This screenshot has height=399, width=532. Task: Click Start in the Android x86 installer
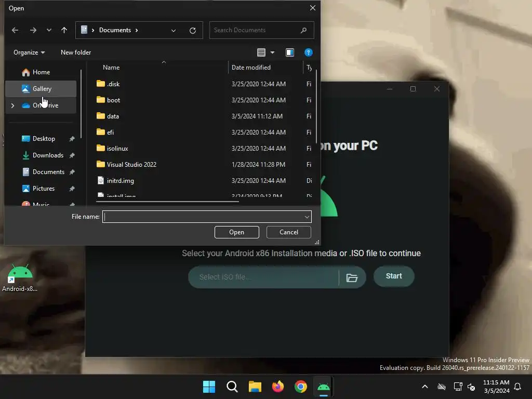pyautogui.click(x=394, y=276)
